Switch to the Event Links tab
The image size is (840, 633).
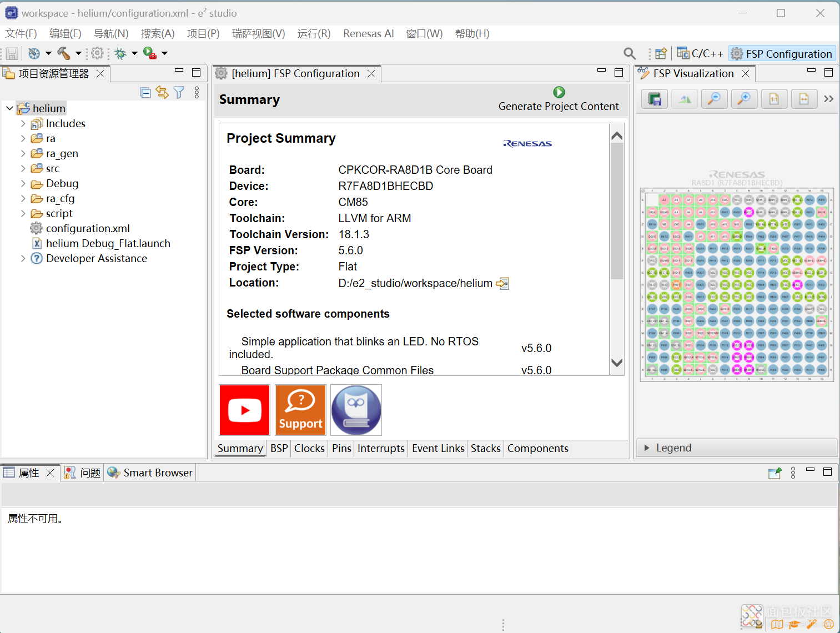click(x=438, y=448)
